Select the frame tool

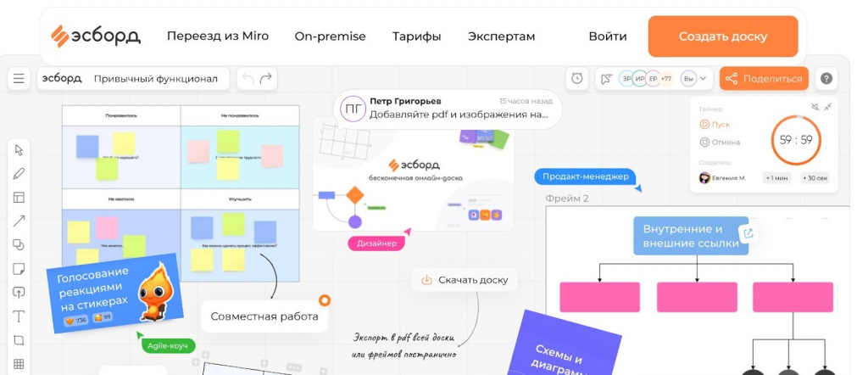(19, 340)
